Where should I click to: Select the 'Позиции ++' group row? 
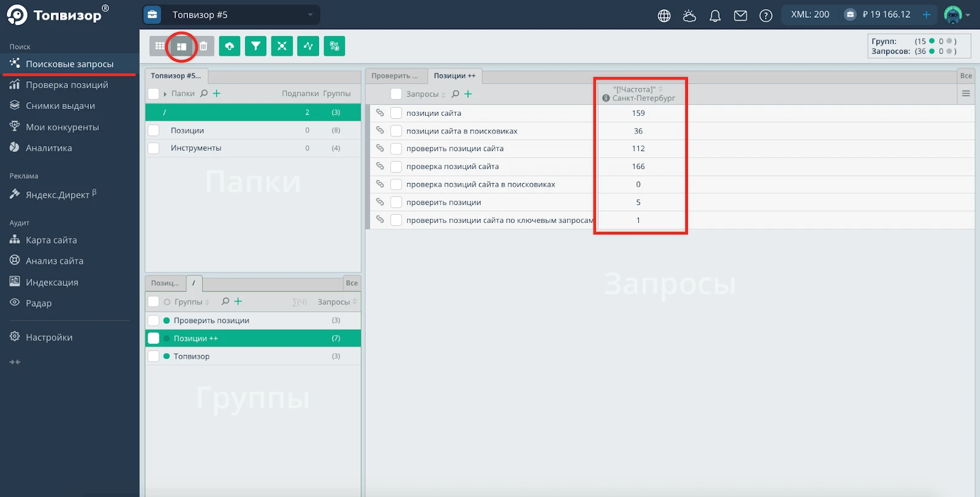point(253,338)
